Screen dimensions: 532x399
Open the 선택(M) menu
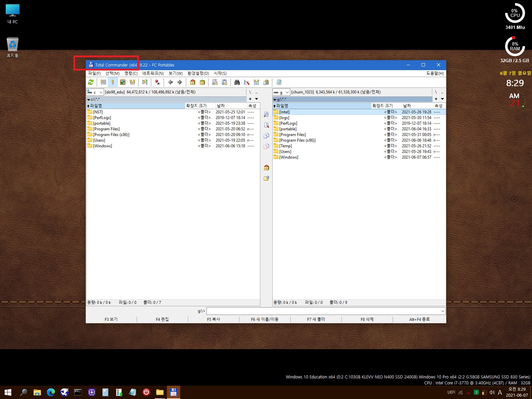click(112, 73)
